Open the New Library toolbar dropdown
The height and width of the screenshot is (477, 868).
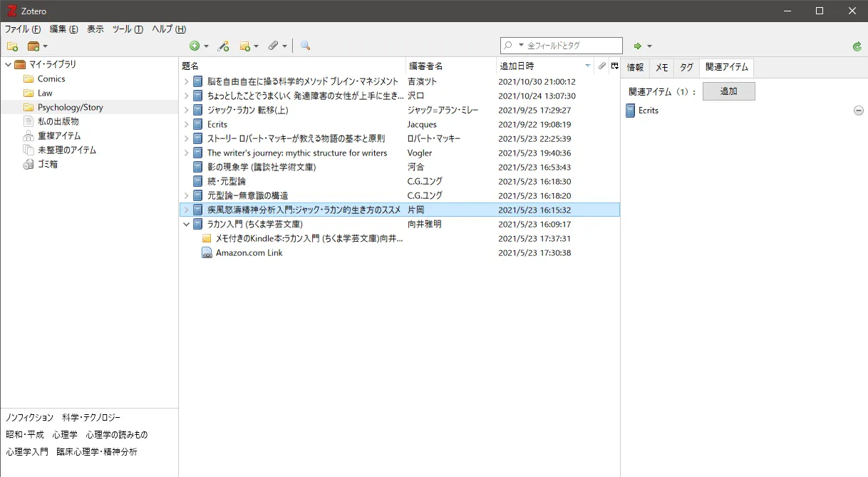point(37,46)
